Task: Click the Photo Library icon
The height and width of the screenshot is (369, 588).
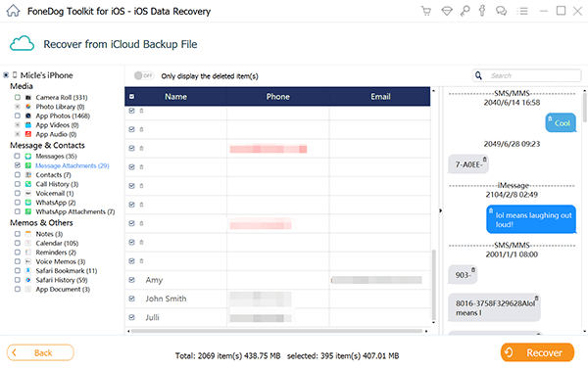Action: (x=28, y=107)
